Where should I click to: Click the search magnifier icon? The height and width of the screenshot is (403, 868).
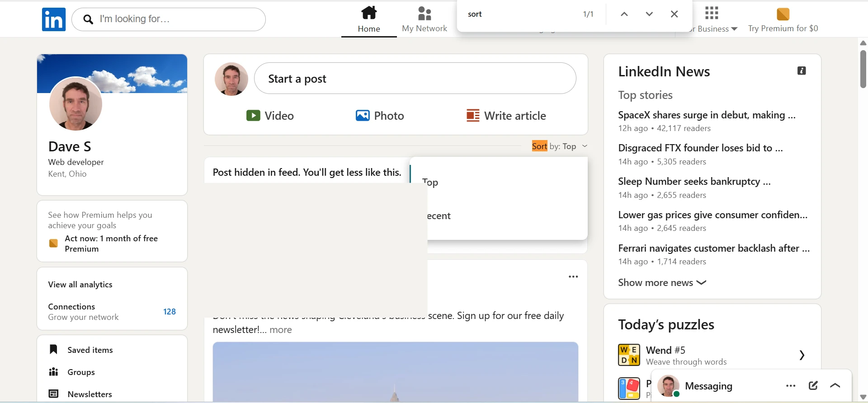point(89,19)
